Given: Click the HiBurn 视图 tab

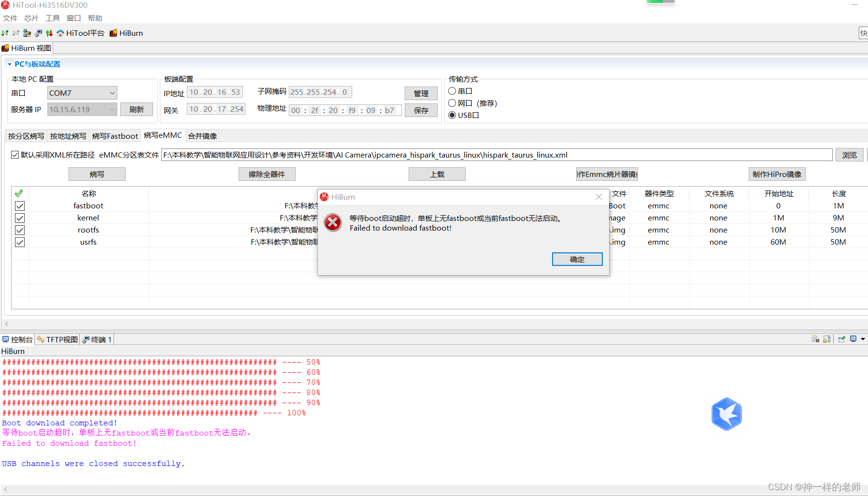Looking at the screenshot, I should pos(27,48).
